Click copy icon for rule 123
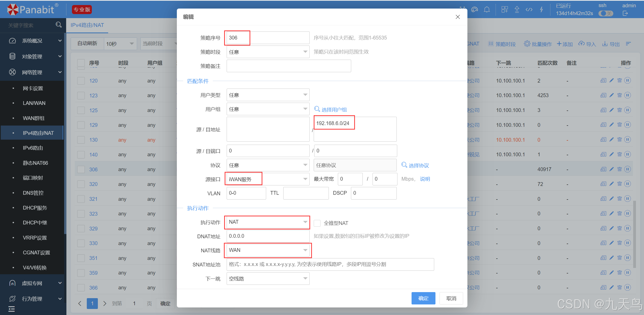 point(603,95)
